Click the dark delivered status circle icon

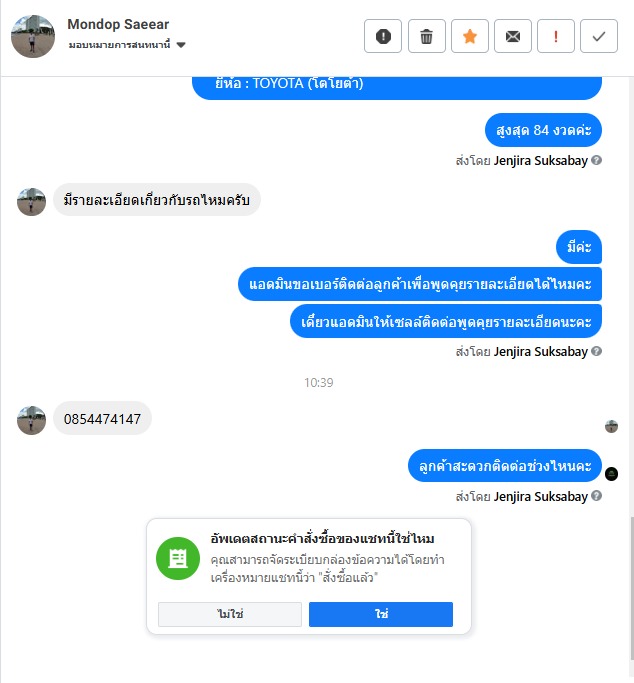(611, 473)
